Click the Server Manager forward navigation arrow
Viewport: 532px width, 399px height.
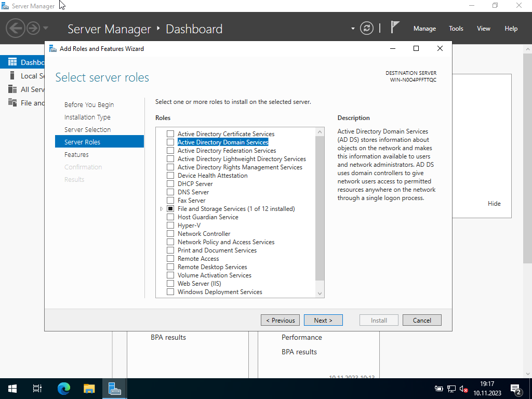pyautogui.click(x=33, y=28)
